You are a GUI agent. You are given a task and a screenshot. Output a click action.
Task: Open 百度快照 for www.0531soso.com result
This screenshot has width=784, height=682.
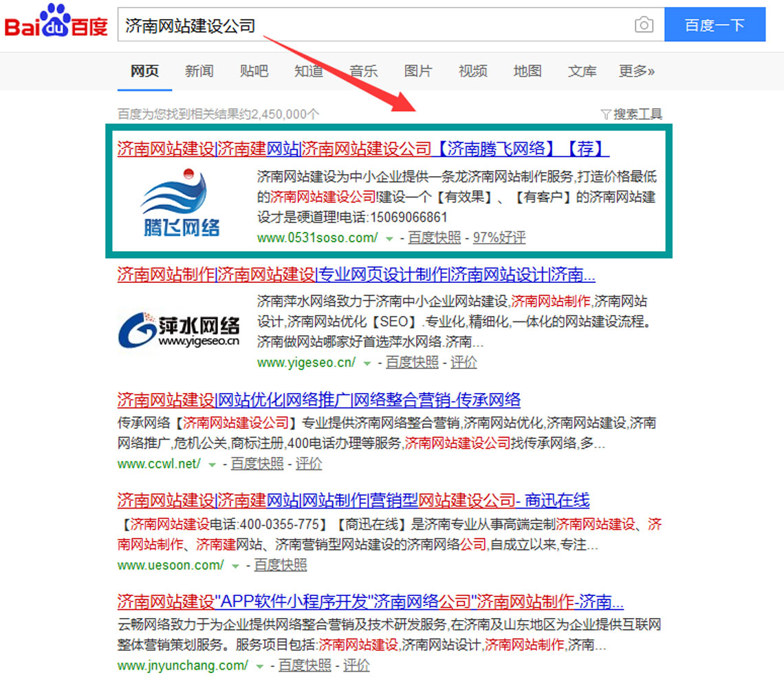pos(434,237)
